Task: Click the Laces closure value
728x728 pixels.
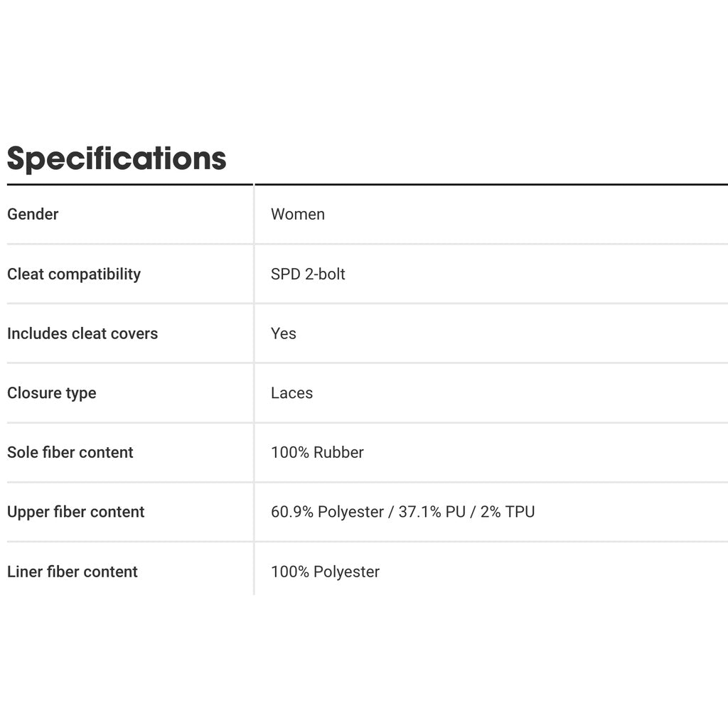Action: 291,393
